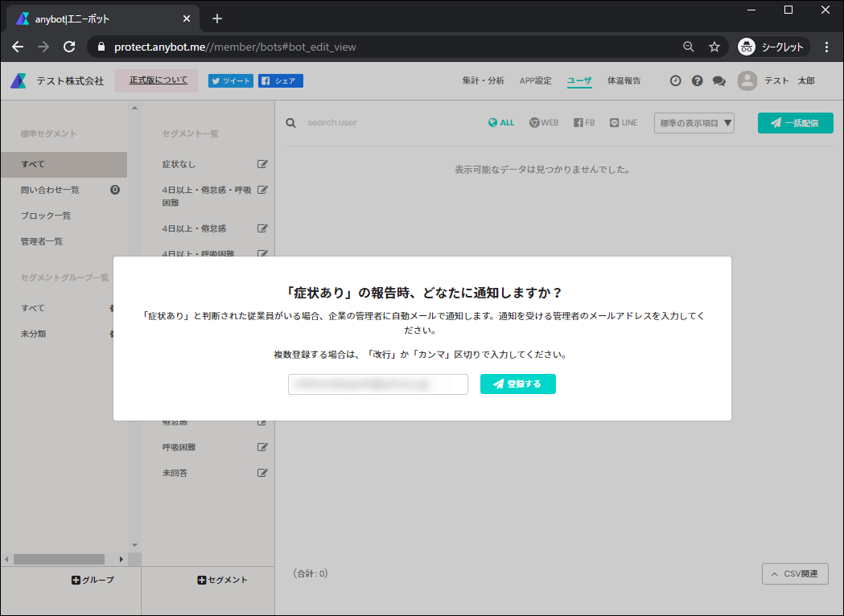This screenshot has width=844, height=616.
Task: Open the help icon in the header
Action: tap(697, 80)
